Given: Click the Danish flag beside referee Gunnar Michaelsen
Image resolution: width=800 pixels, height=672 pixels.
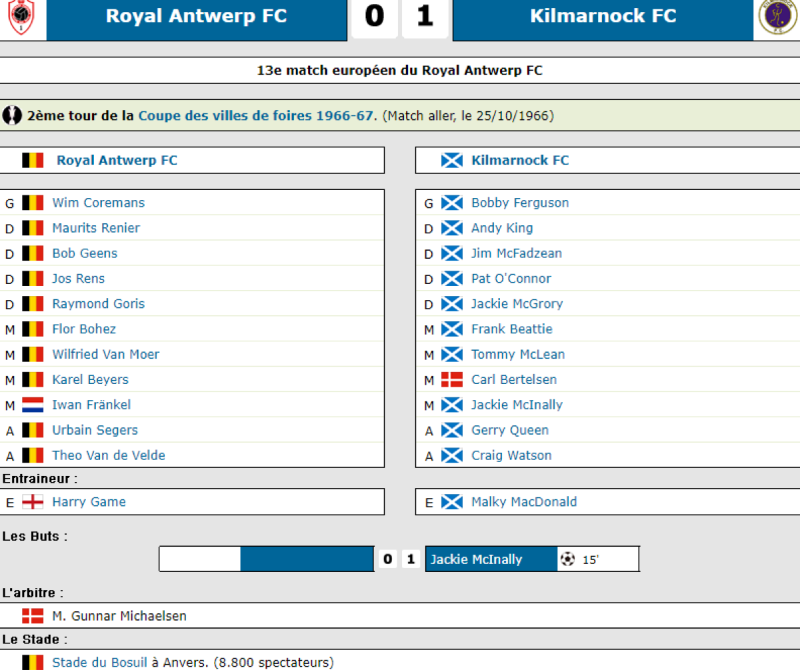Looking at the screenshot, I should [33, 616].
